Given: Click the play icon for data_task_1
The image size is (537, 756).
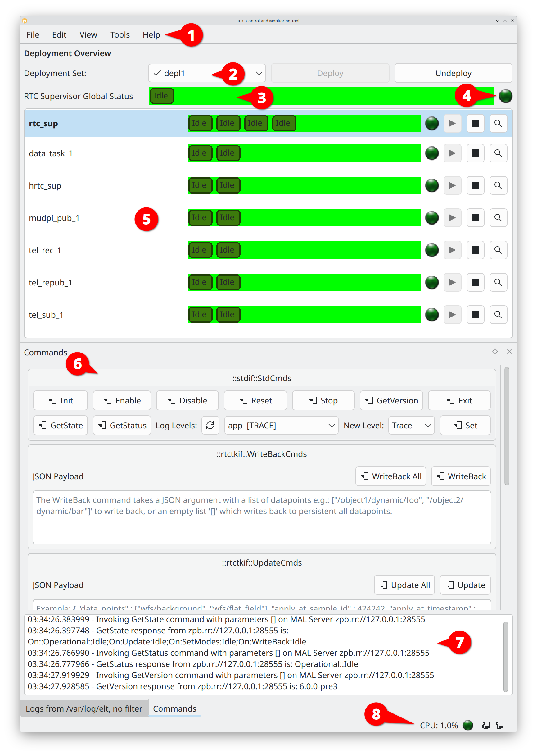Looking at the screenshot, I should [452, 153].
